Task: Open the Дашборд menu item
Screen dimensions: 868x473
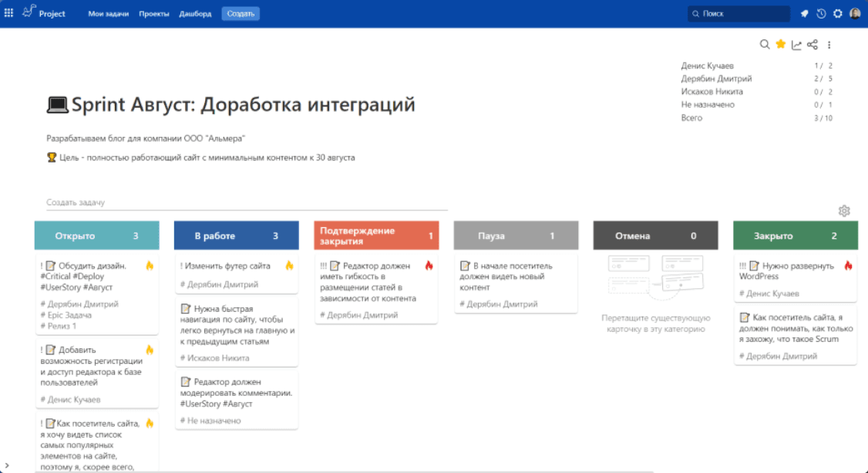Action: [195, 14]
